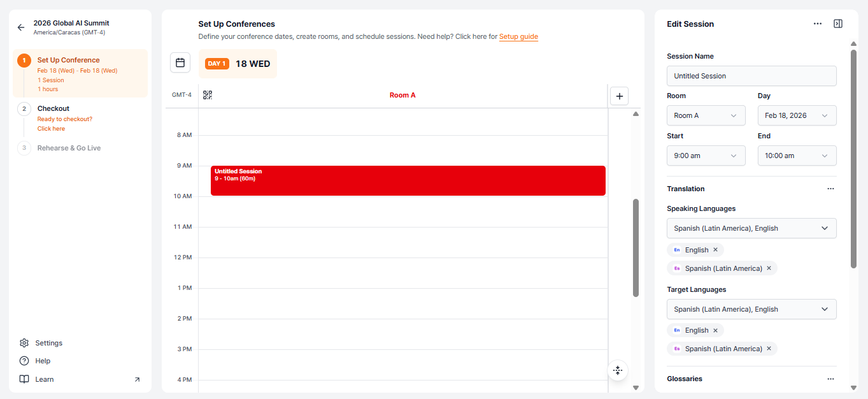
Task: Open the Edit Session more options menu
Action: [x=818, y=24]
